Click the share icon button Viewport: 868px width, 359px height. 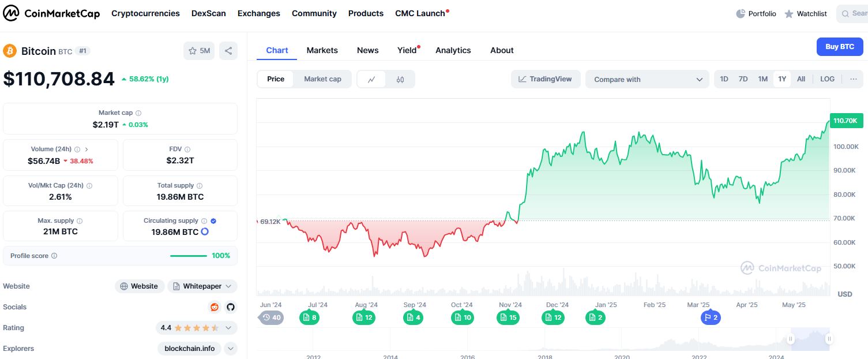pyautogui.click(x=228, y=51)
